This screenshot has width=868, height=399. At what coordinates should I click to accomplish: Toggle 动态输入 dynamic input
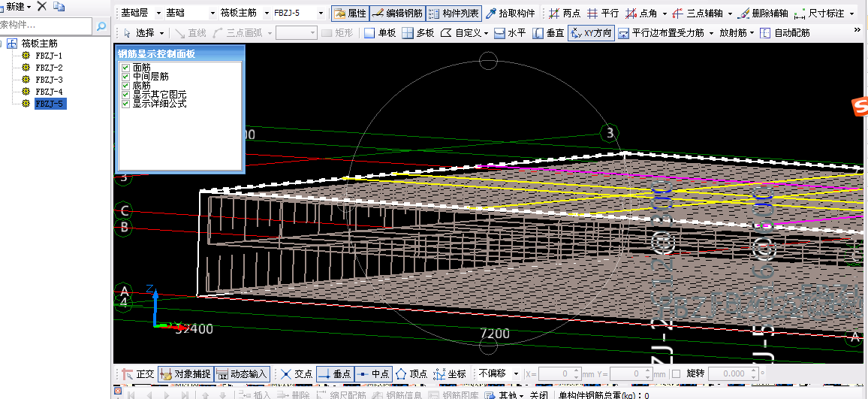[242, 374]
